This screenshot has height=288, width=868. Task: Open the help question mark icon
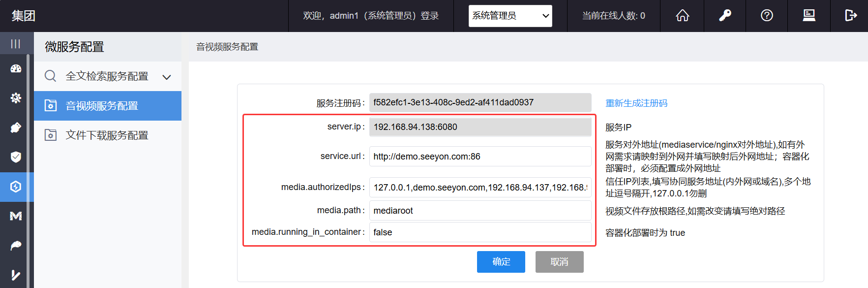pos(767,16)
